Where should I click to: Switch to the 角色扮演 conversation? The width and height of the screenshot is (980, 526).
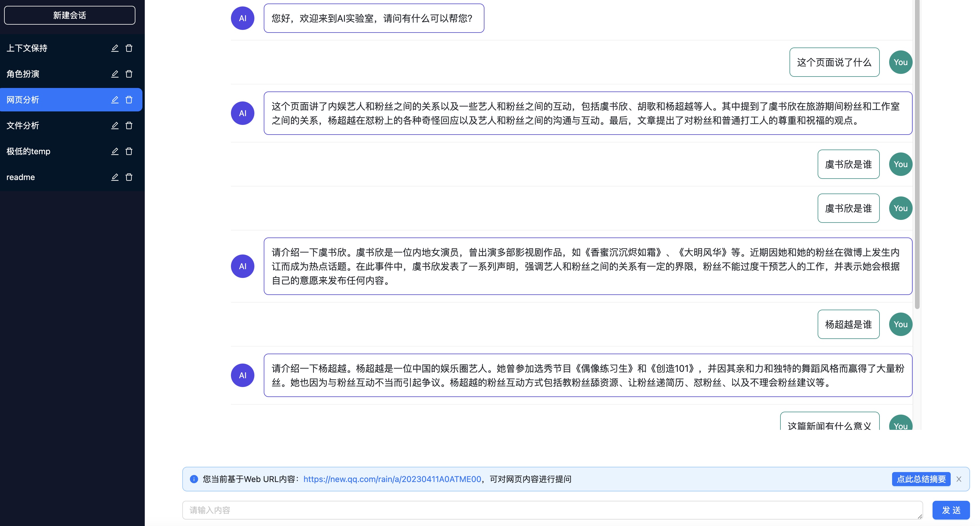23,74
